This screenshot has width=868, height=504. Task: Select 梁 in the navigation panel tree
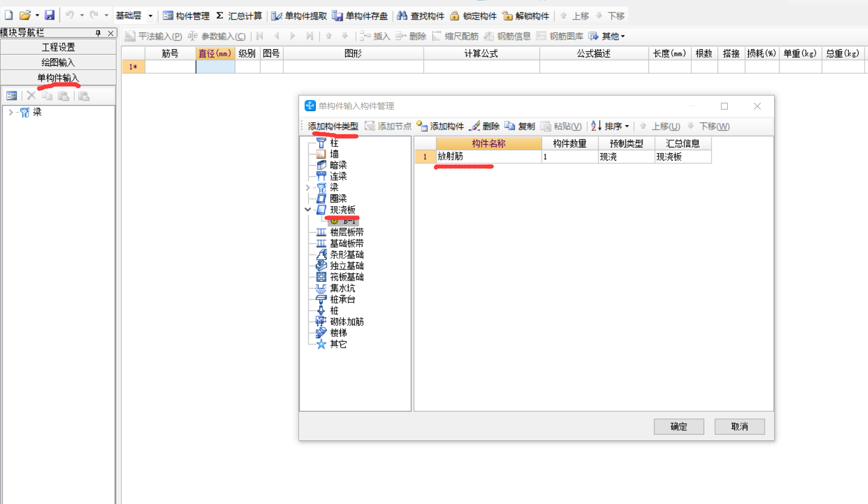click(x=37, y=112)
